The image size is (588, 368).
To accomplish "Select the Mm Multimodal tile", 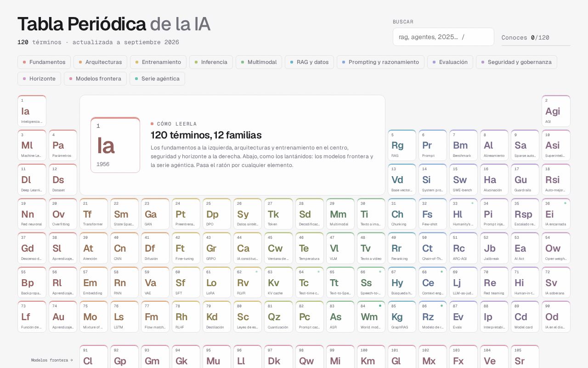I will click(x=340, y=214).
